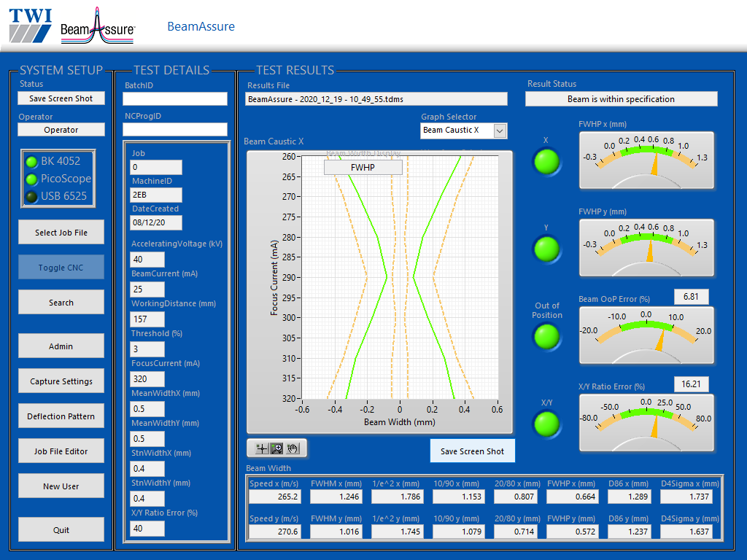
Task: Click the StnWidthX field
Action: (x=147, y=469)
